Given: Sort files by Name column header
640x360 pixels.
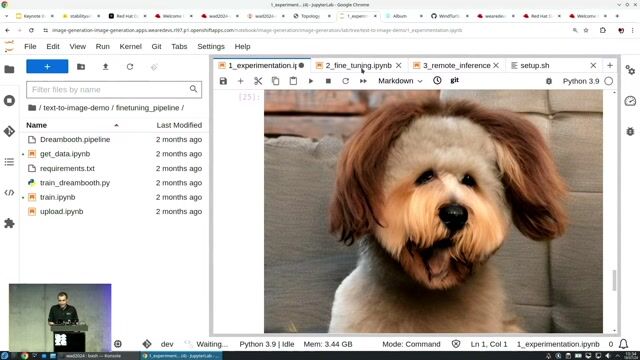Looking at the screenshot, I should [x=36, y=125].
